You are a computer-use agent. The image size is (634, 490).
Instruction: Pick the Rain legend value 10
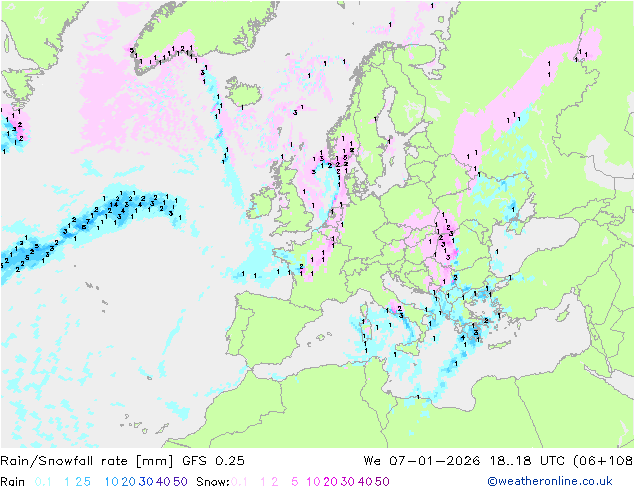tap(112, 482)
